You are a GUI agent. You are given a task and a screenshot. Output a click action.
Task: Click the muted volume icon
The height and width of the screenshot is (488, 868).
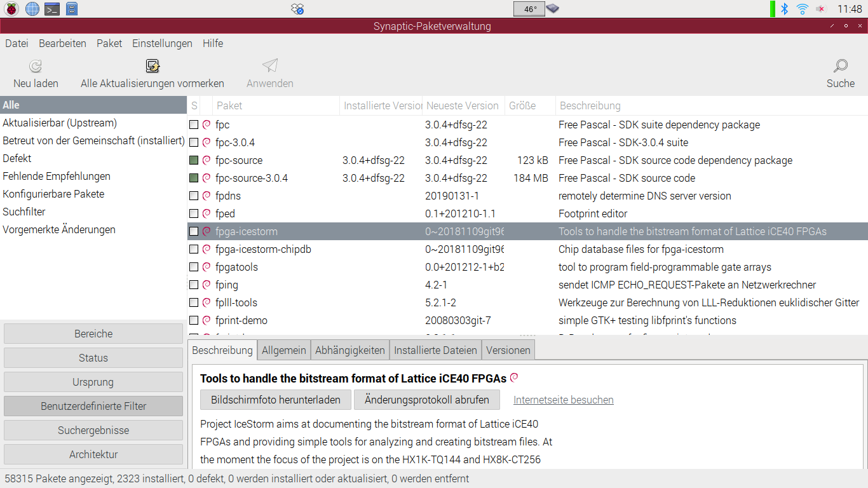pos(820,9)
